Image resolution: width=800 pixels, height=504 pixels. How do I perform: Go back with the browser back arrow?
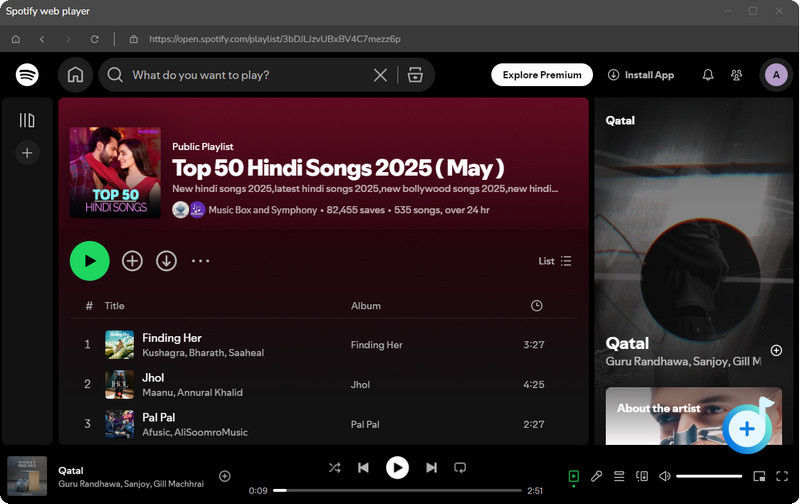point(42,39)
